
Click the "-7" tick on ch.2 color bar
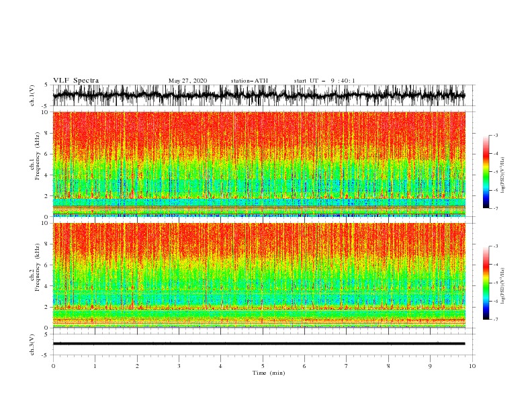(x=495, y=320)
